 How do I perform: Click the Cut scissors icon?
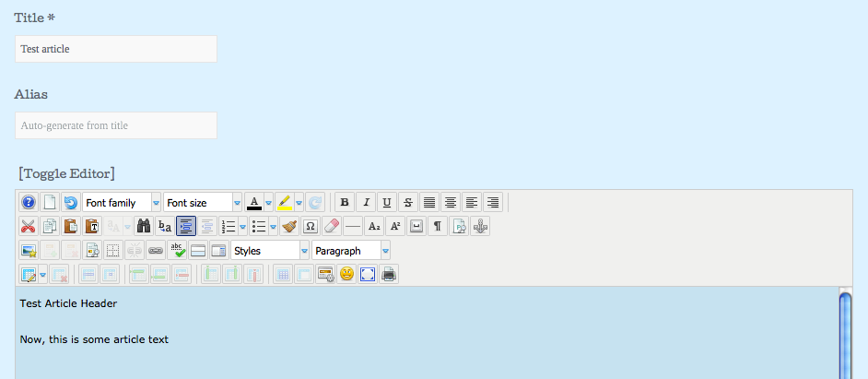coord(28,226)
